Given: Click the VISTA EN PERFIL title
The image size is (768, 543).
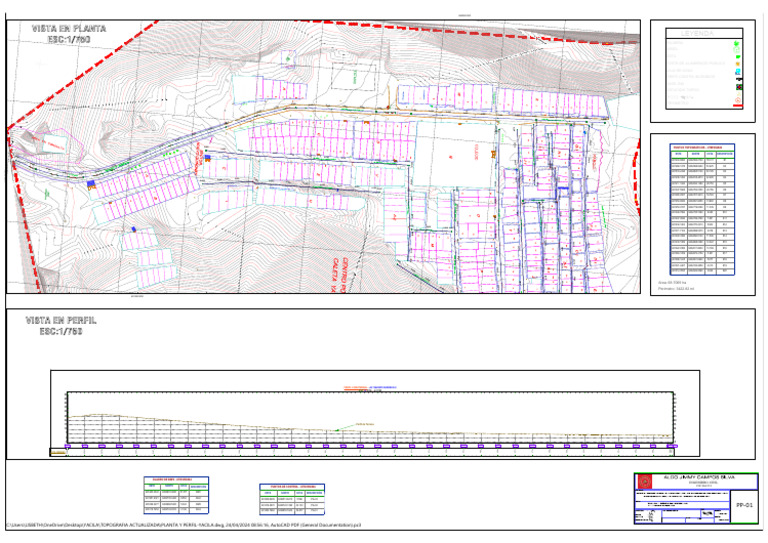Looking at the screenshot, I should 61,320.
